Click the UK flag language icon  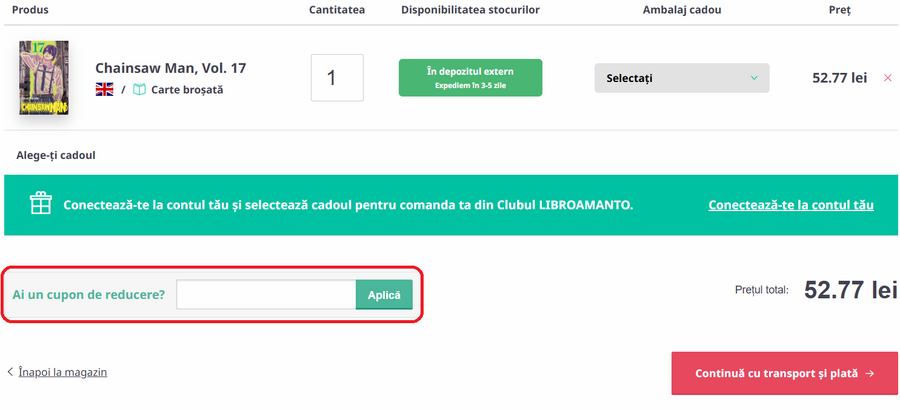tap(104, 90)
